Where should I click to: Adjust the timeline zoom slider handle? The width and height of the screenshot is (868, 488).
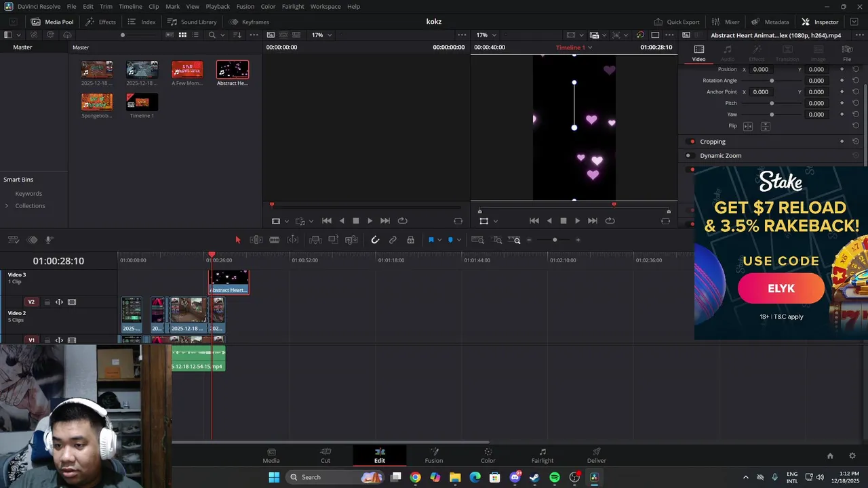(x=555, y=240)
